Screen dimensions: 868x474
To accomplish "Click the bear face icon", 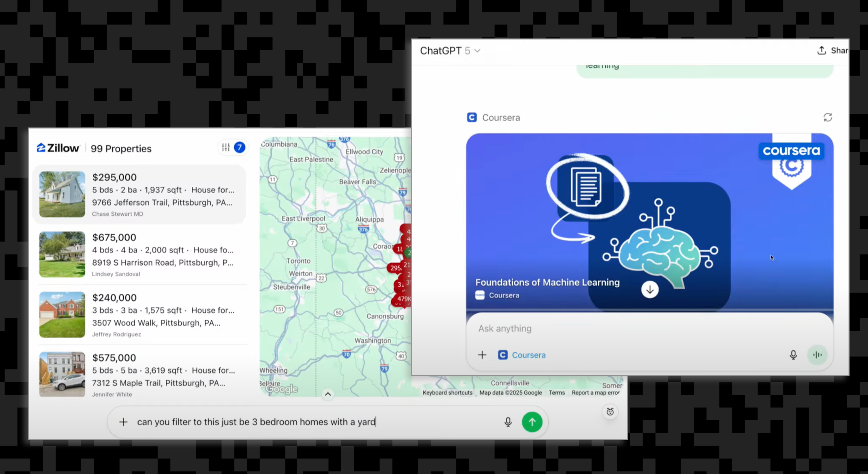I will point(610,412).
